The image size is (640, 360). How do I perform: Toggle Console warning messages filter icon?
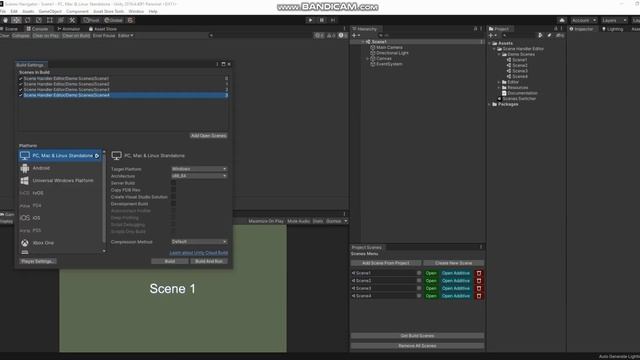[x=331, y=36]
